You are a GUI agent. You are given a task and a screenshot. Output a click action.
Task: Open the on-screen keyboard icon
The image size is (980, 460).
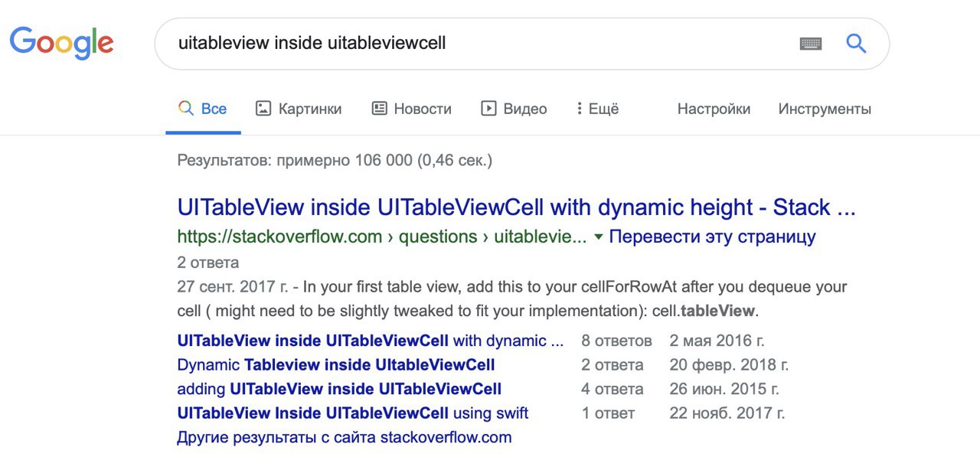(x=811, y=44)
